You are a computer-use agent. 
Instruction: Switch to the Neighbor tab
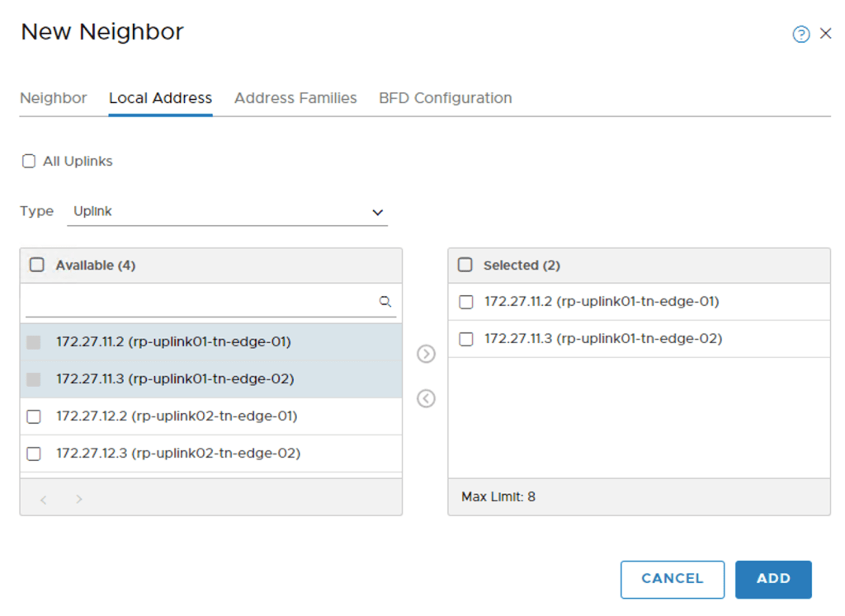[54, 98]
